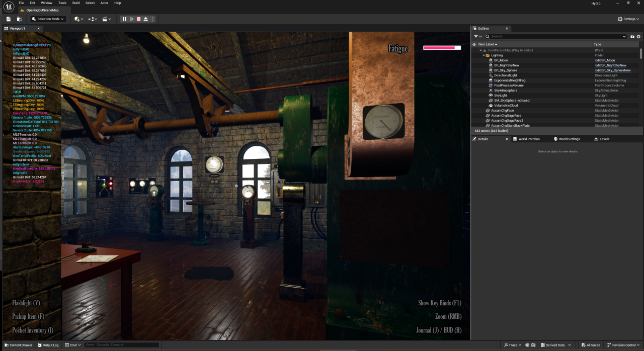This screenshot has height=351, width=644.
Task: Switch to the World Settings tab
Action: (567, 139)
